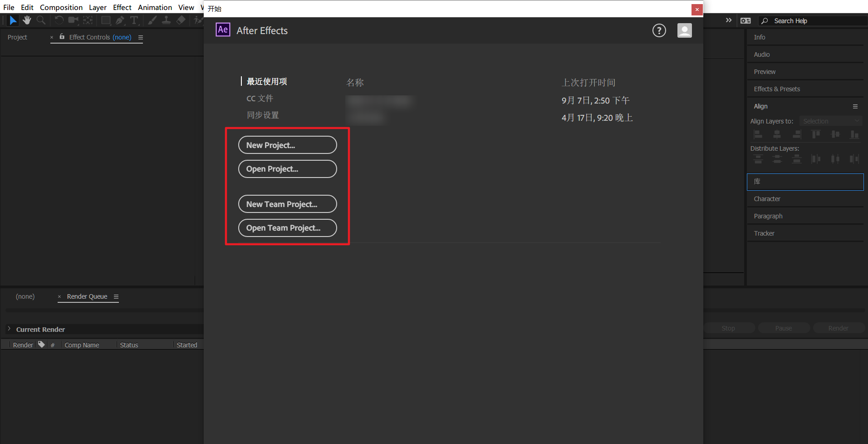Image resolution: width=868 pixels, height=444 pixels.
Task: Show hidden workspaces via double-chevron
Action: coord(729,20)
